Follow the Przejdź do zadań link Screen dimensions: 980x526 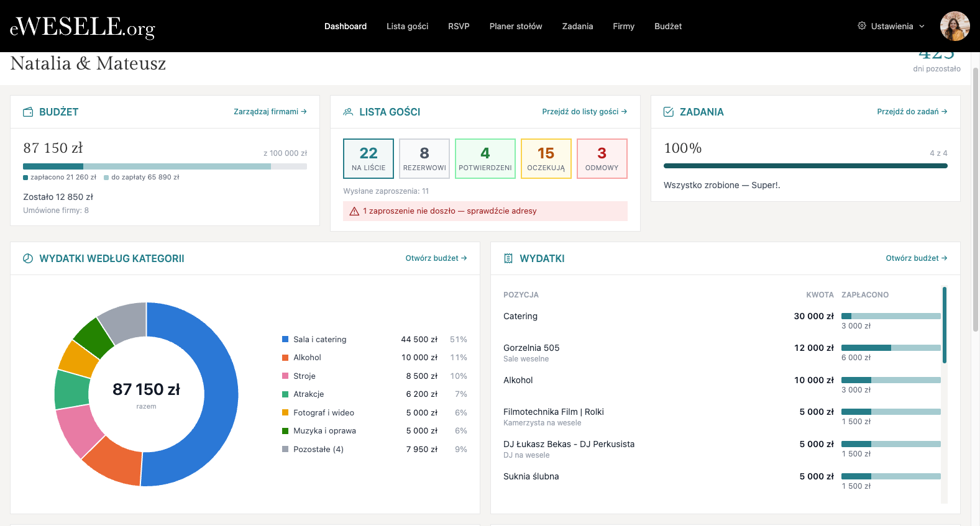912,112
